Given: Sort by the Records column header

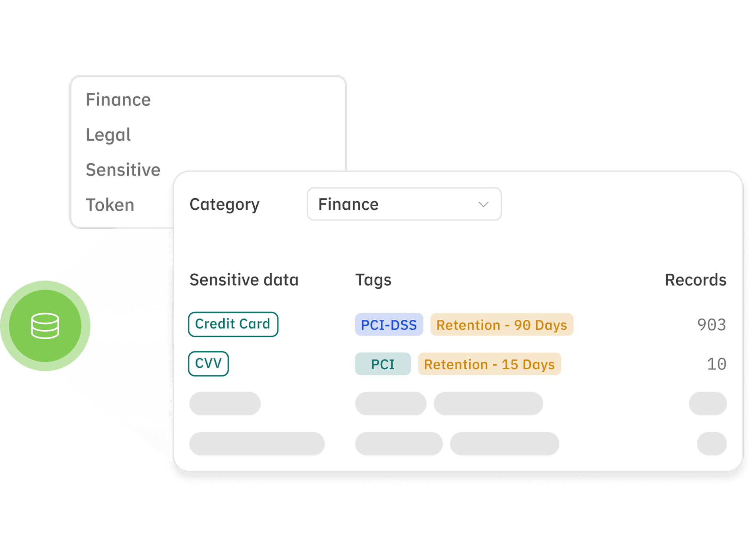Looking at the screenshot, I should 695,280.
